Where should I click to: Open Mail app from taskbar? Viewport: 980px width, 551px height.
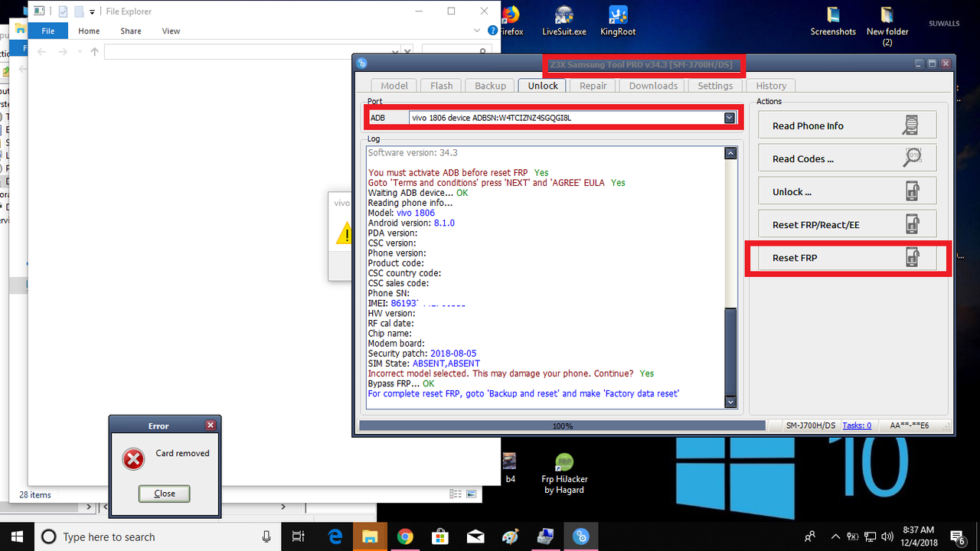click(x=475, y=536)
